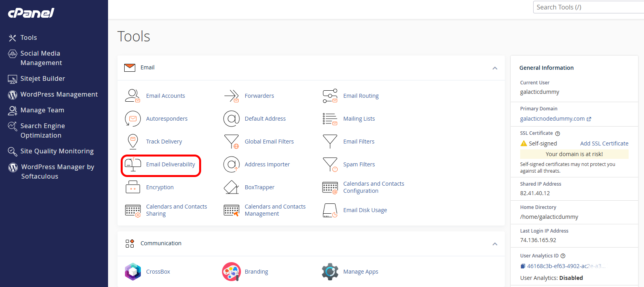Click the Manage Apps gear icon
644x287 pixels.
(330, 272)
